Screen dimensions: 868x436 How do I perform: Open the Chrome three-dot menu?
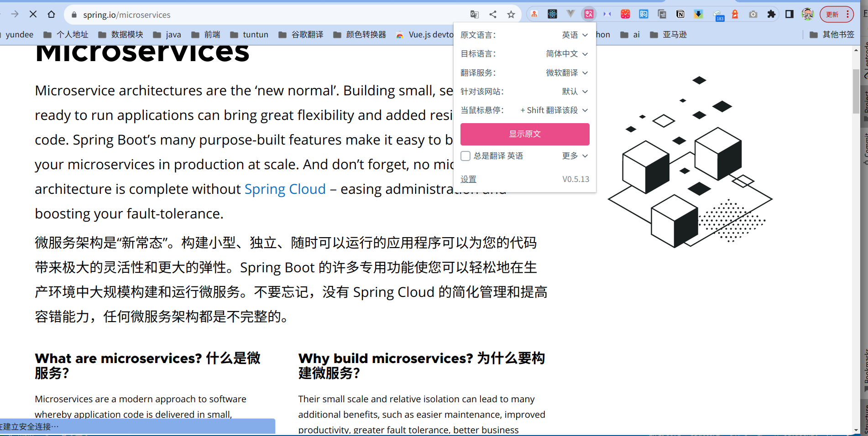click(x=848, y=15)
